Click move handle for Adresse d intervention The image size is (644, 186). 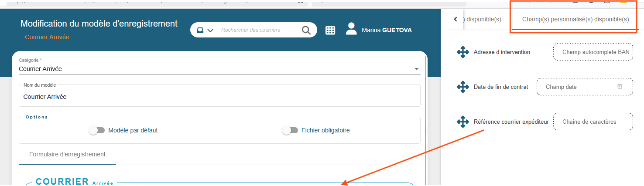[462, 52]
